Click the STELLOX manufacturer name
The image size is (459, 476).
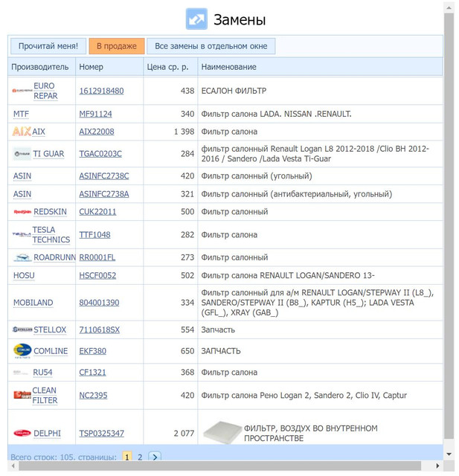(50, 330)
